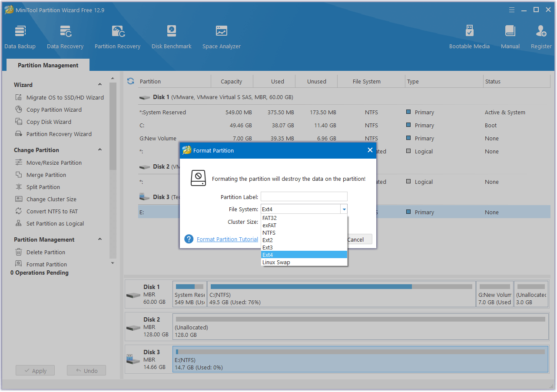Screen dimensions: 557x392
Task: Click the sidebar scroll down arrow
Action: (113, 263)
